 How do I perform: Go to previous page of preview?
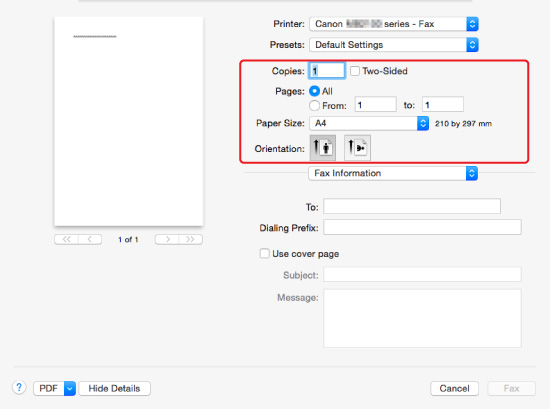click(x=90, y=239)
